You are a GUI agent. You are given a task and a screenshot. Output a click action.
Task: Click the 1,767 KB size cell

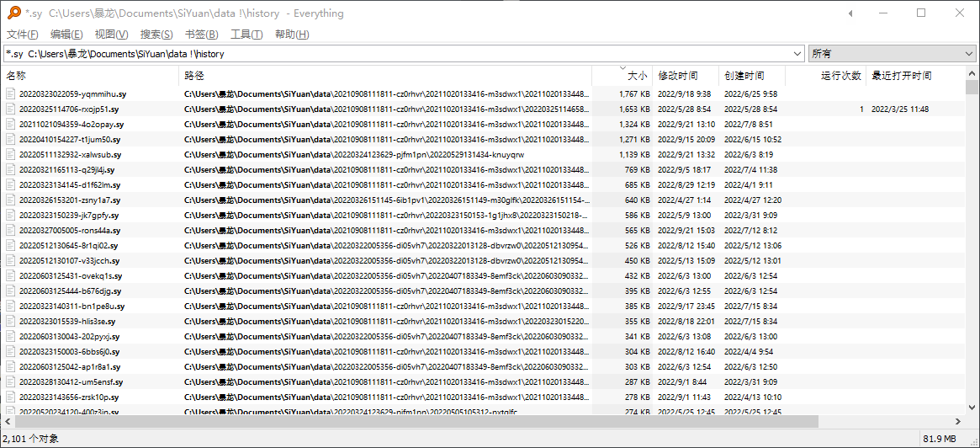click(634, 93)
